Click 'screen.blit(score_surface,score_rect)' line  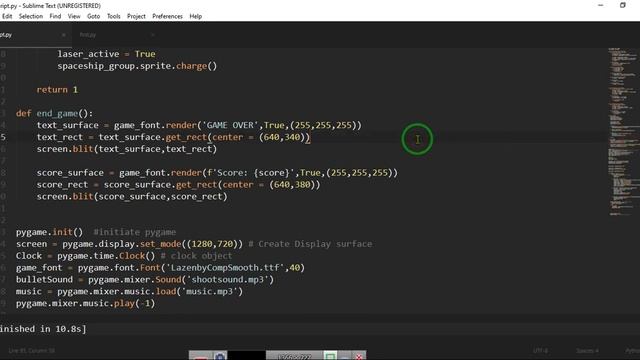point(132,197)
